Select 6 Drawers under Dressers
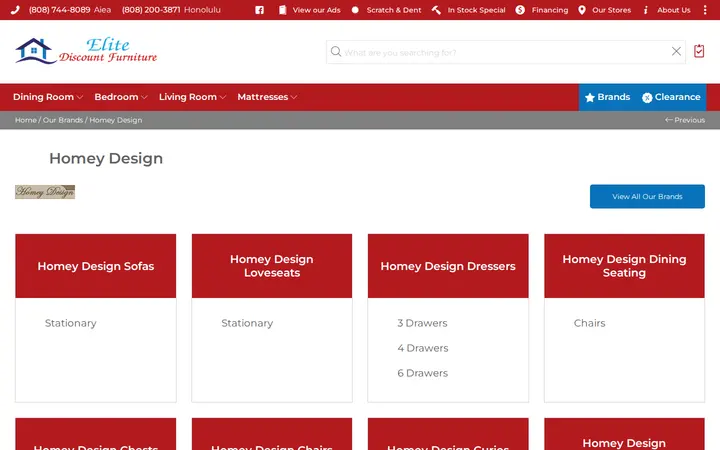The width and height of the screenshot is (720, 450). [x=422, y=373]
